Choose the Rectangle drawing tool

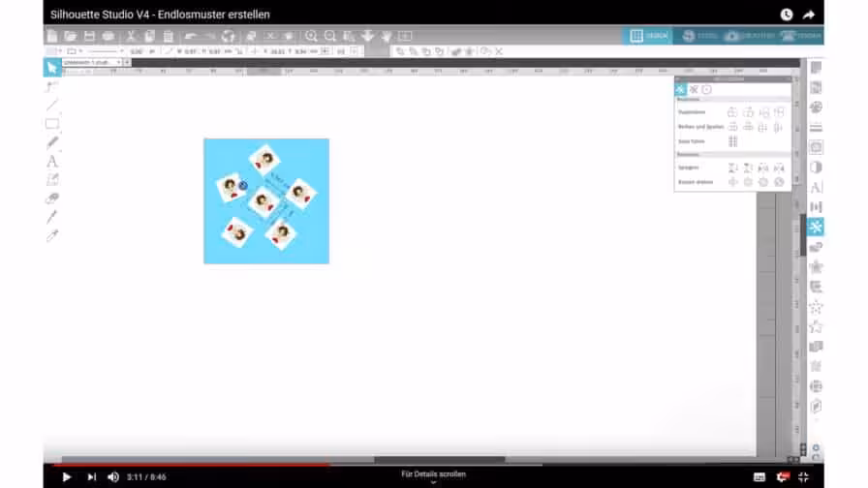pos(52,123)
